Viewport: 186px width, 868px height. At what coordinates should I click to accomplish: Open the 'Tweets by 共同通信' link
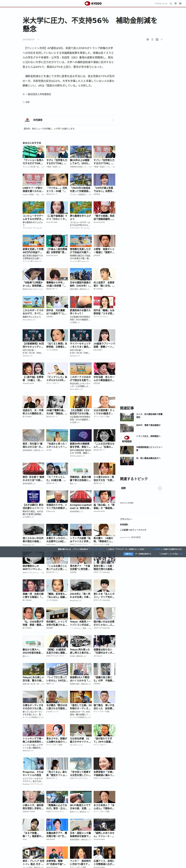click(x=127, y=503)
